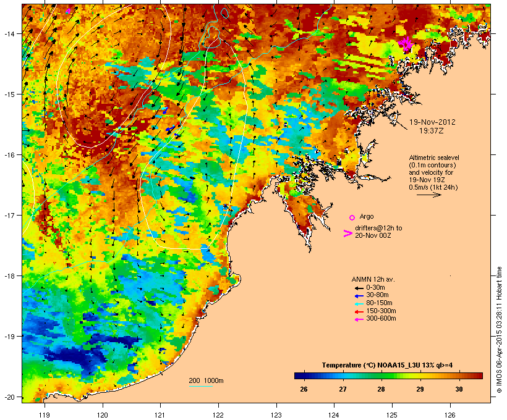Click the 'drifters@12h to' legend text
Viewport: 507px width, 420px height.
[x=378, y=228]
